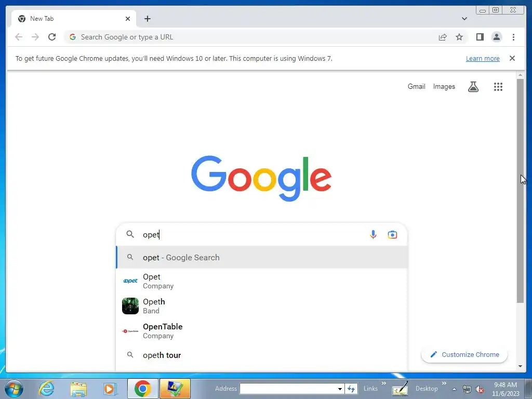The width and height of the screenshot is (532, 399).
Task: Open Windows Media Player from taskbar
Action: coord(110,389)
